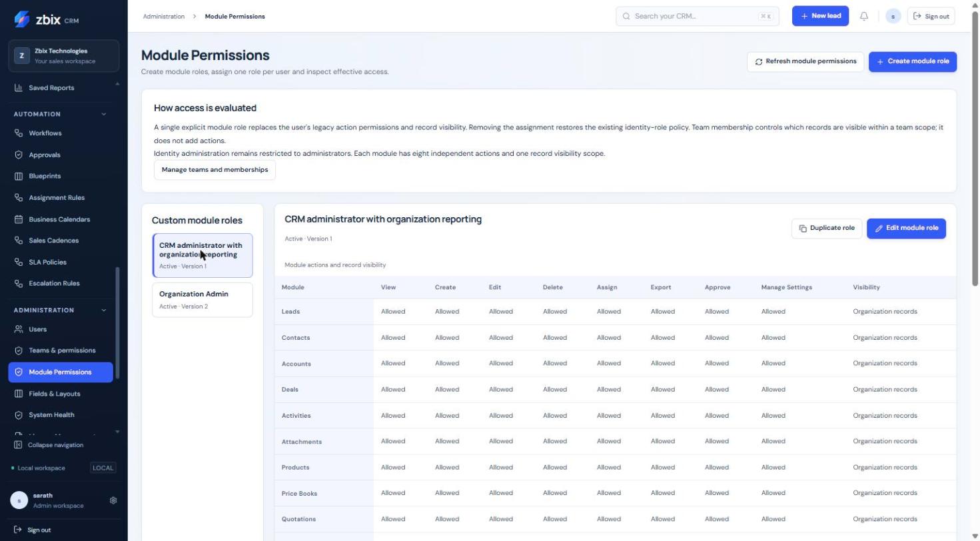Click Edit module role
The width and height of the screenshot is (980, 541).
[906, 228]
